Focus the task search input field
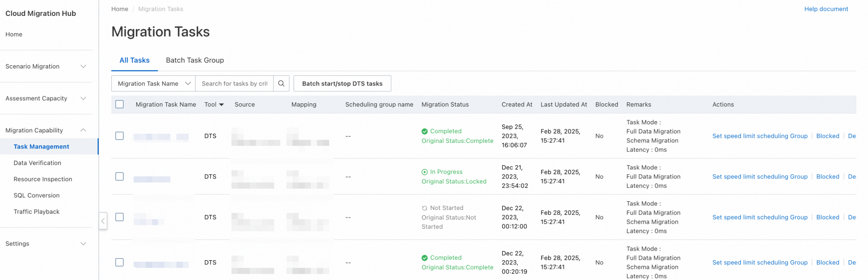The width and height of the screenshot is (868, 280). click(x=234, y=84)
